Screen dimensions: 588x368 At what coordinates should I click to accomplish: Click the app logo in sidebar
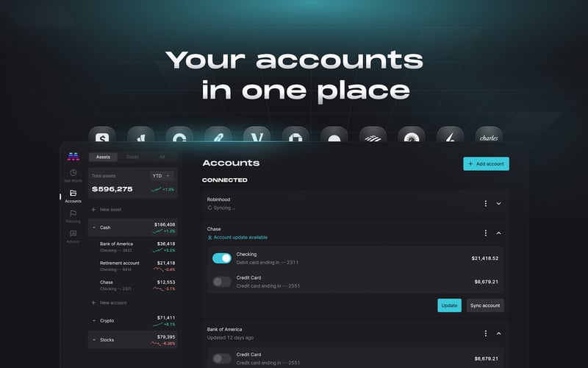[73, 157]
